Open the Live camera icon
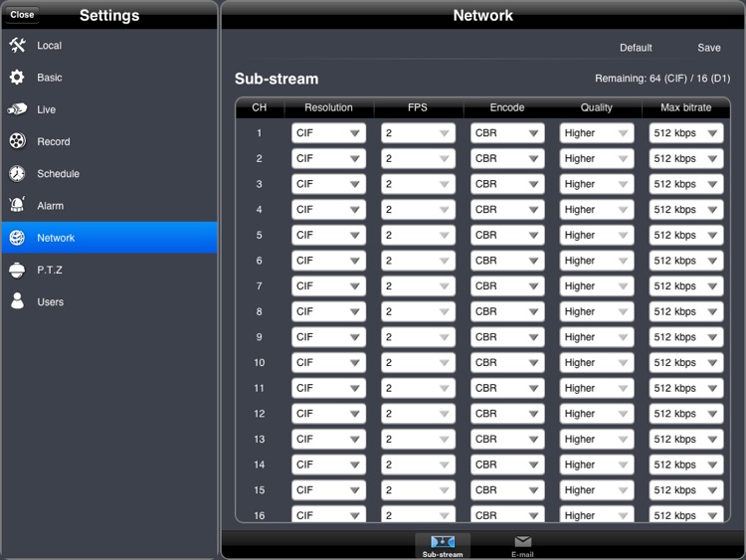This screenshot has width=746, height=560. click(x=17, y=109)
